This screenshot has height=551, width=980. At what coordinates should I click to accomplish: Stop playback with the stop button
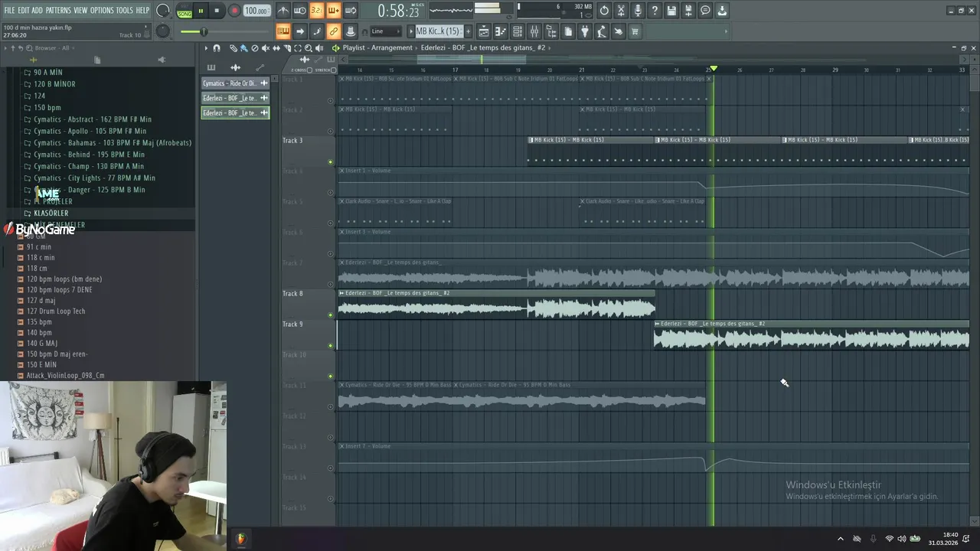click(217, 11)
